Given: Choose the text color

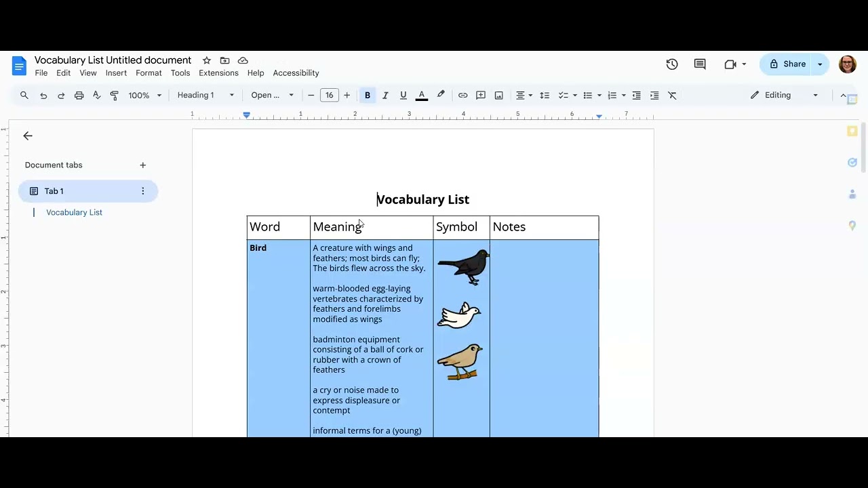Looking at the screenshot, I should (x=422, y=96).
